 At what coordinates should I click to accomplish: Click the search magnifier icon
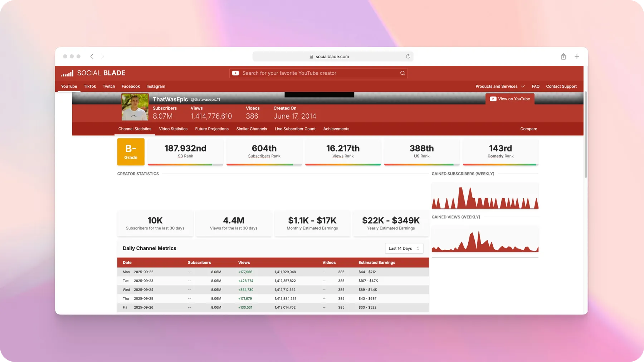coord(402,73)
